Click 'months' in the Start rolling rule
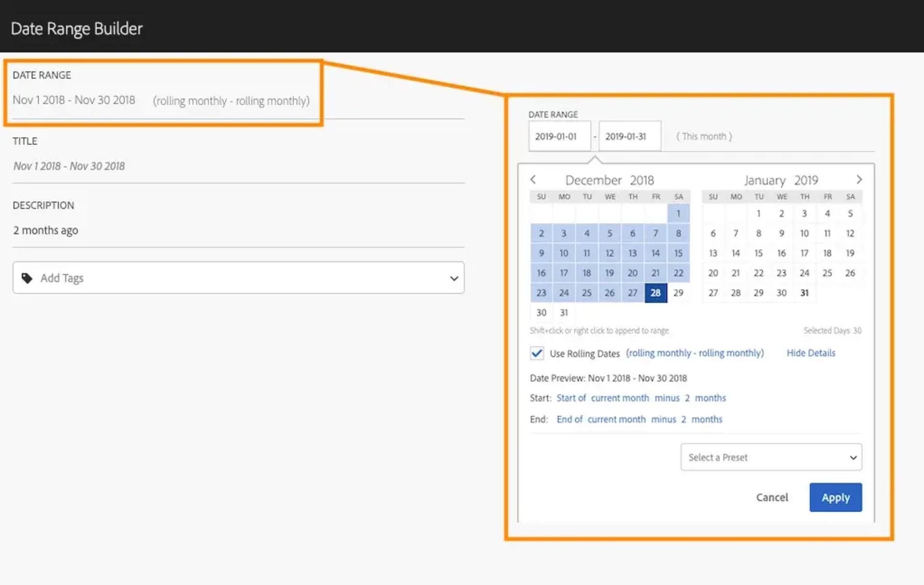Screen dimensions: 924x585 point(711,398)
